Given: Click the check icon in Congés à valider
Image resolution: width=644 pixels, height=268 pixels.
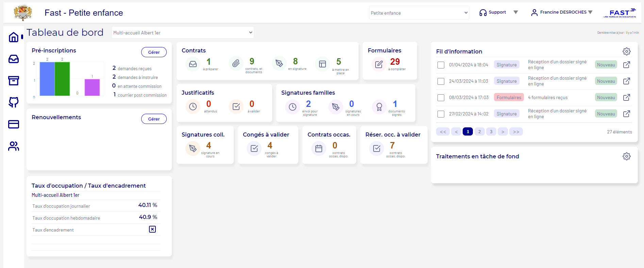Looking at the screenshot, I should click(254, 148).
